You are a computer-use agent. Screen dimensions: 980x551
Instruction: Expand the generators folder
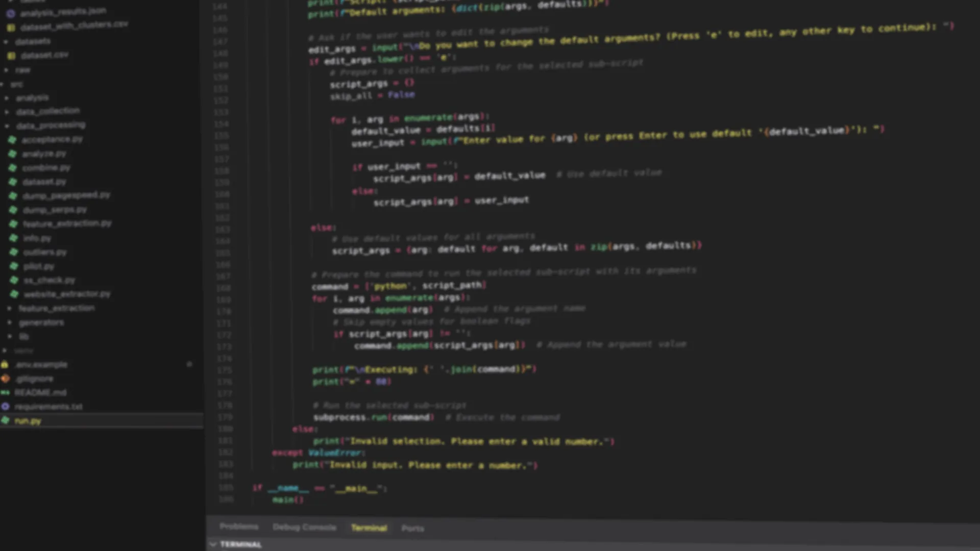coord(8,322)
